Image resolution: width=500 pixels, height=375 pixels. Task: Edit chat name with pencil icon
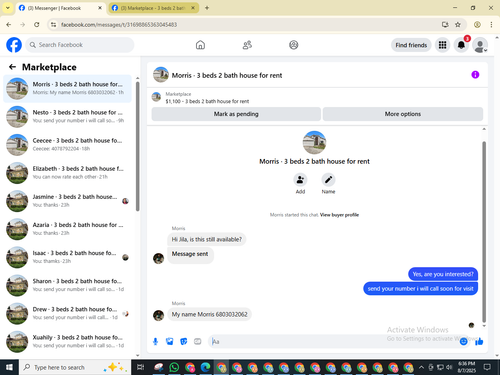click(x=328, y=180)
